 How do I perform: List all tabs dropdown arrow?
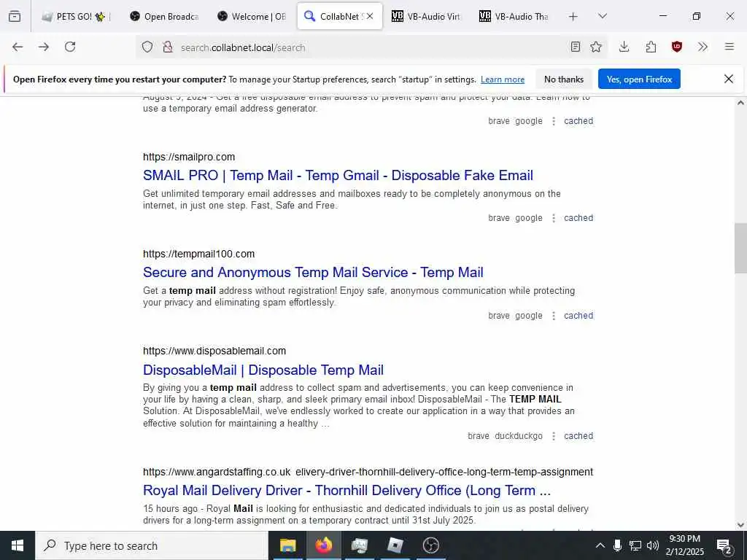603,16
